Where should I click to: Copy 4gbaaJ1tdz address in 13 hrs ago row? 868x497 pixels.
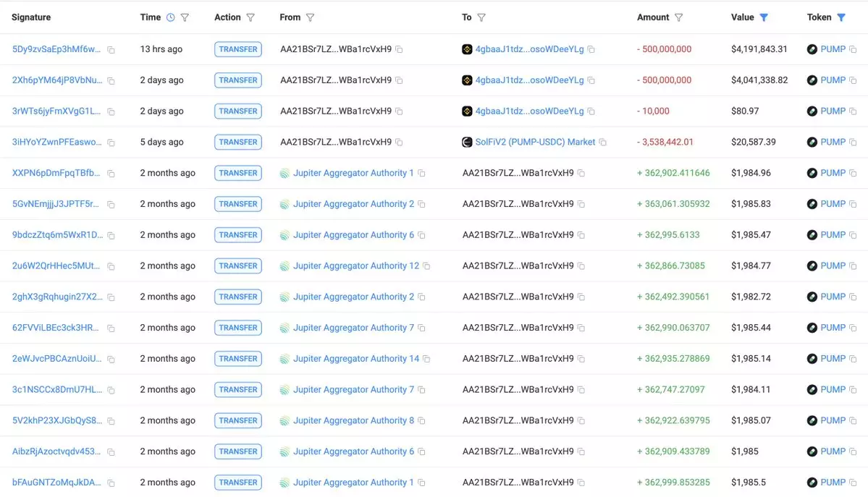[591, 49]
